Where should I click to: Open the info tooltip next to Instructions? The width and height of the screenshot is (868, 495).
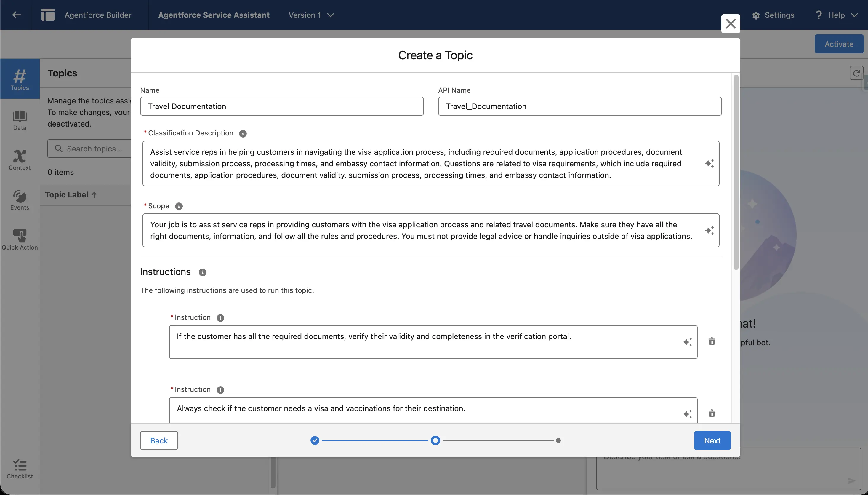click(202, 272)
